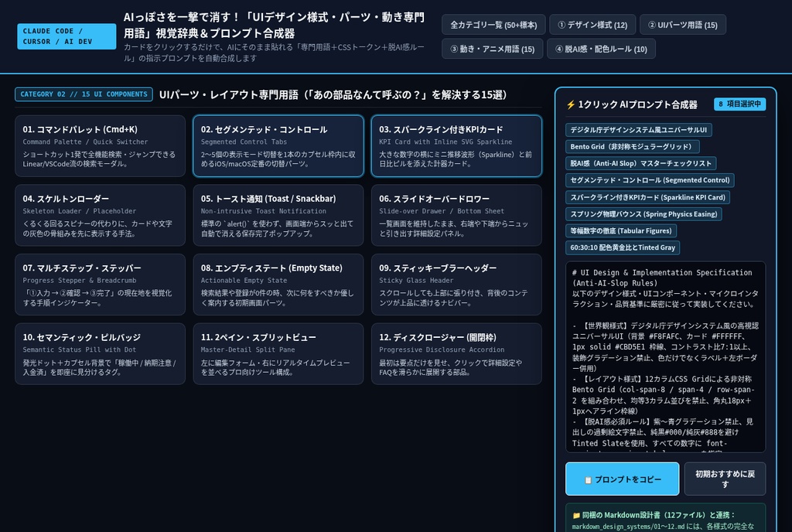Switch to ① デザイン様式 (12) tab
Viewport: 792px width, 532px height.
(x=592, y=25)
